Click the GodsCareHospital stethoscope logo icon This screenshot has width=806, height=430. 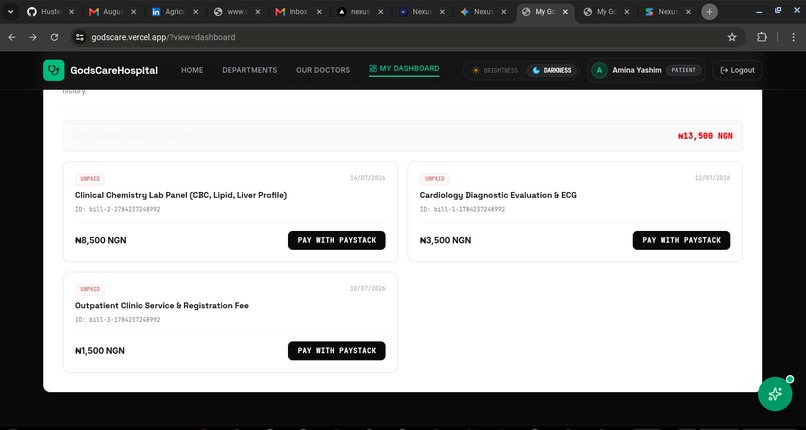53,70
